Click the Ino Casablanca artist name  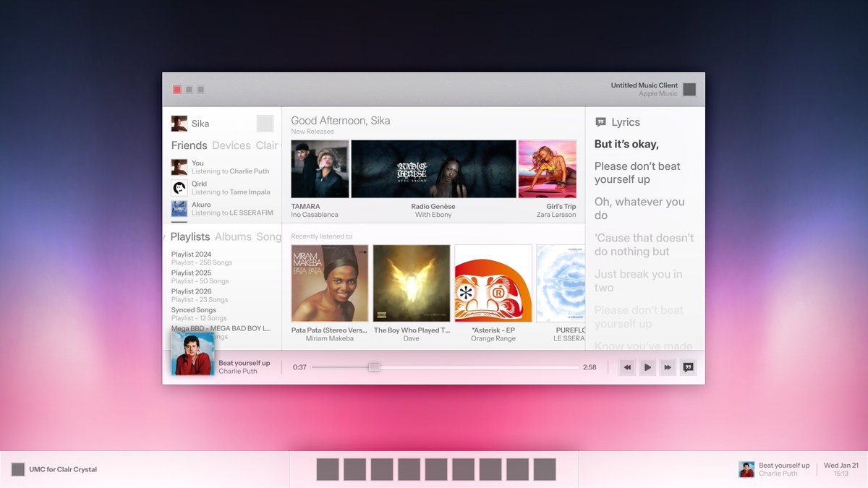point(315,215)
